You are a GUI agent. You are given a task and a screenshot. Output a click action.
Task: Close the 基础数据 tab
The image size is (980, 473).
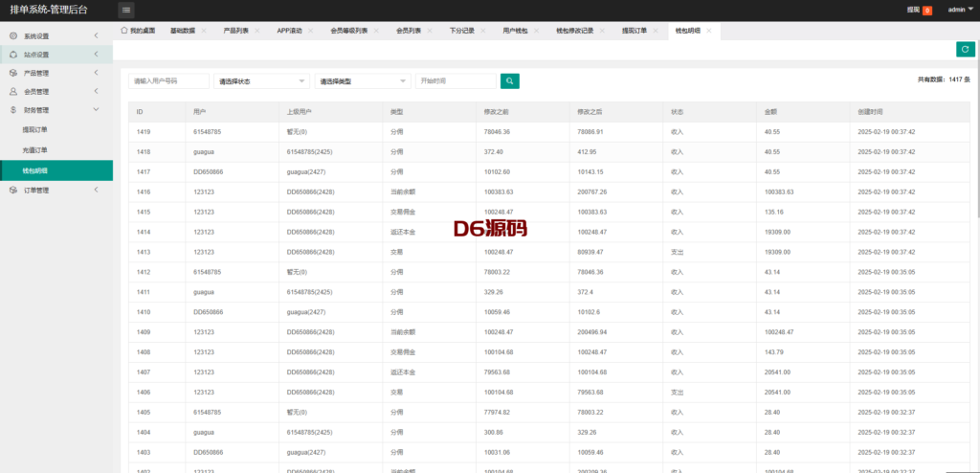pos(204,31)
